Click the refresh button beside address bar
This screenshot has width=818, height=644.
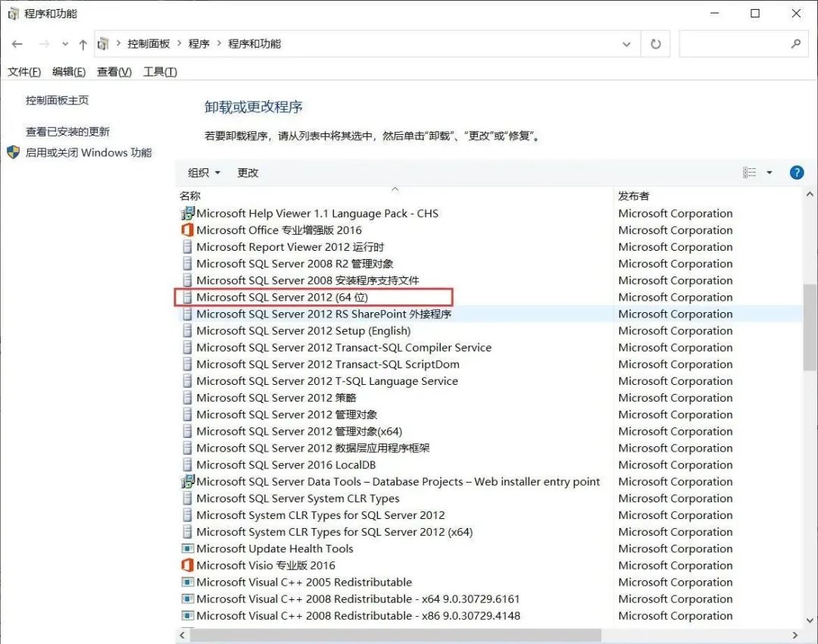(x=656, y=44)
